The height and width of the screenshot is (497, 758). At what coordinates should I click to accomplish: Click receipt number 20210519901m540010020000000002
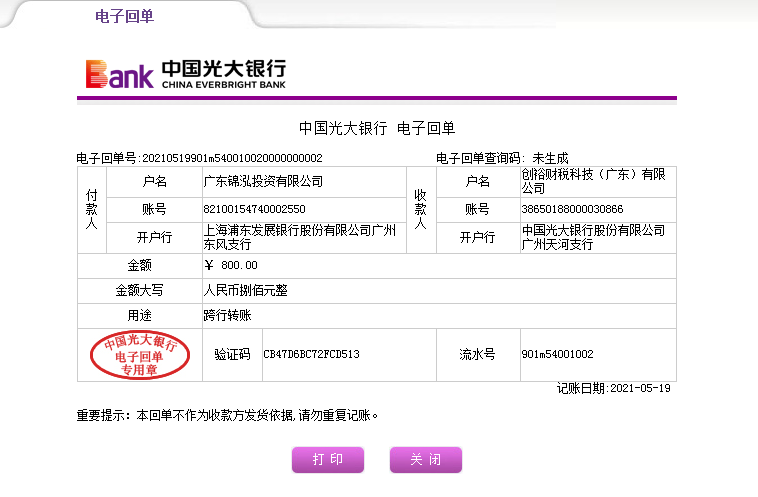232,158
